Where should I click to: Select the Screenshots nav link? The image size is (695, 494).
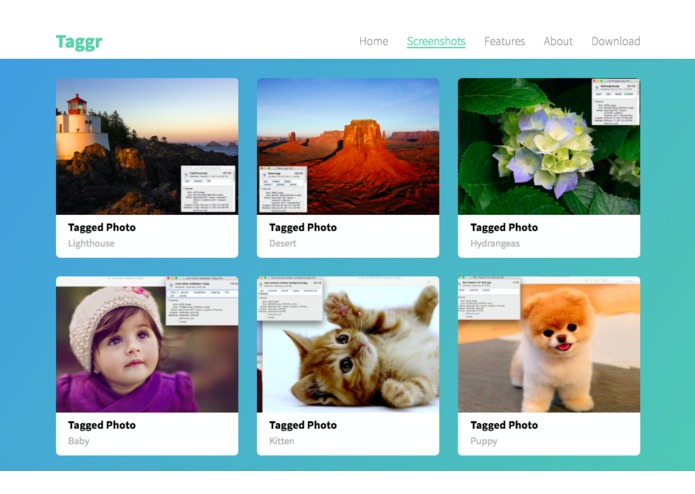436,41
